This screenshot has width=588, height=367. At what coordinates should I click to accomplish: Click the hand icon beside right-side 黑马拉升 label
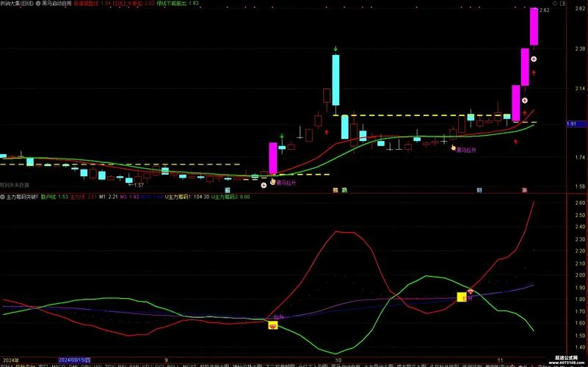tap(454, 148)
